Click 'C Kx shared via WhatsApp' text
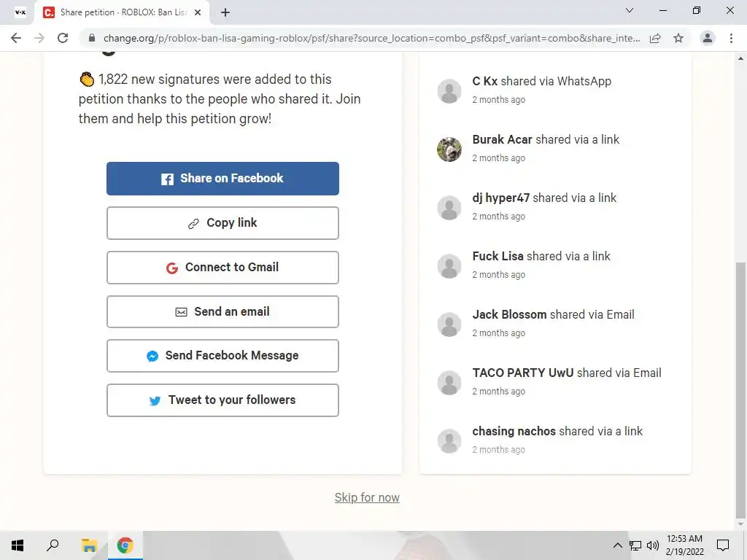747x560 pixels. tap(542, 82)
